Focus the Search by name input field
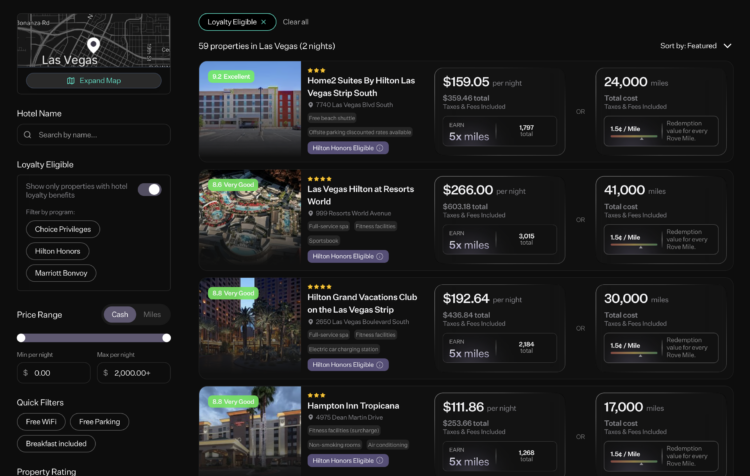 (x=94, y=135)
